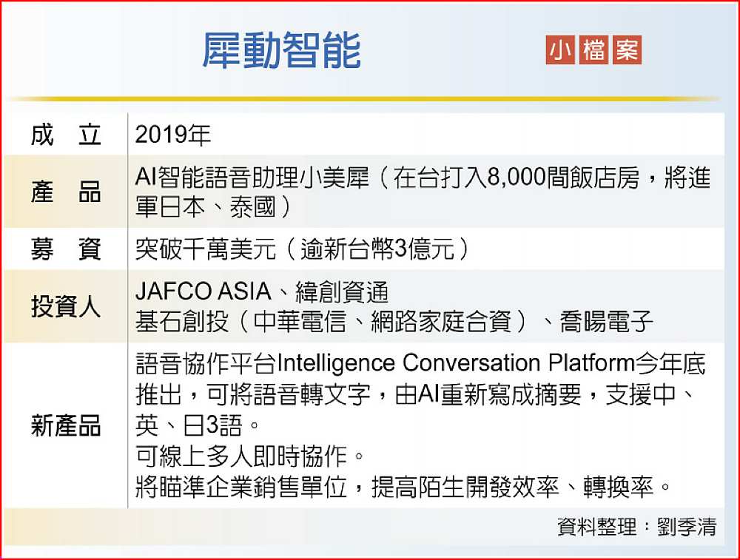This screenshot has width=740, height=560.
Task: Select the 募資 row label
Action: coord(66,249)
